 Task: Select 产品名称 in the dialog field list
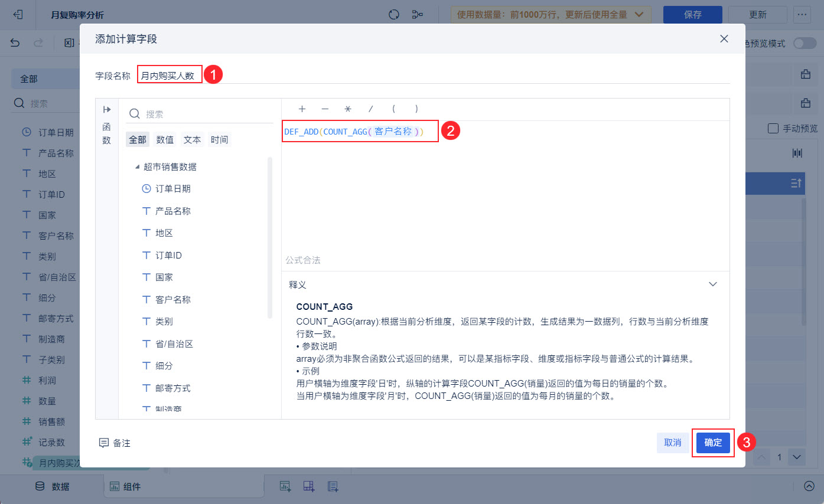pos(172,211)
